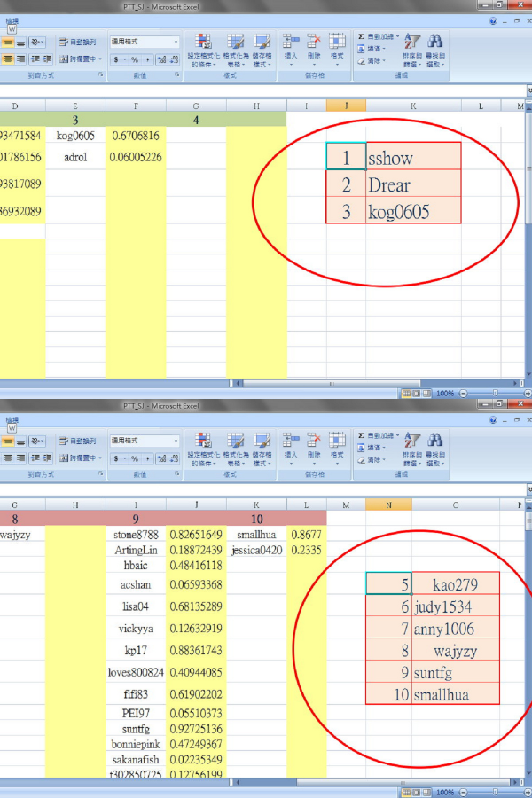Viewport: 532px width, 798px height.
Task: Increase decimal places in the lower window
Action: pyautogui.click(x=162, y=458)
